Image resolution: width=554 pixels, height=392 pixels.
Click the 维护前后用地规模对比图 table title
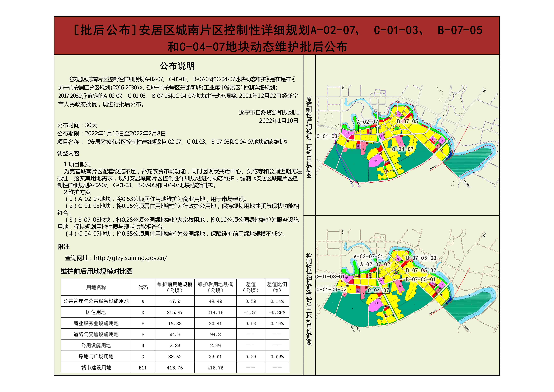(x=97, y=271)
